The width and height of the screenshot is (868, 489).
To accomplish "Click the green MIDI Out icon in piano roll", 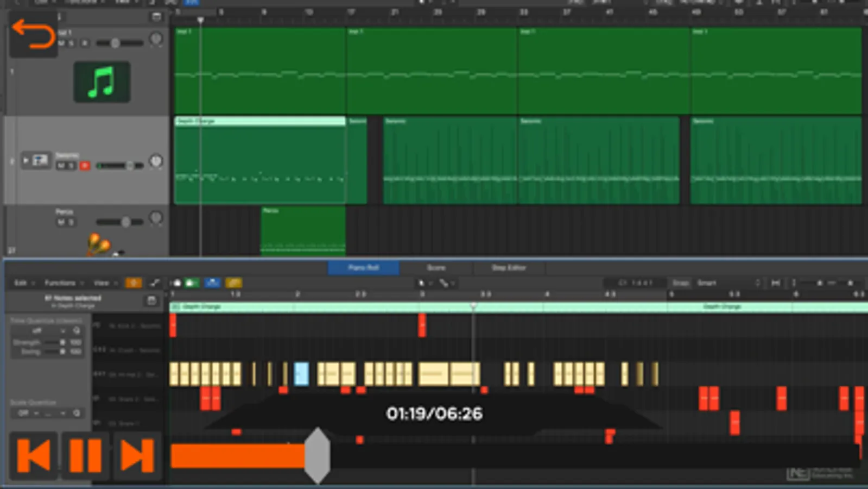I will 191,283.
